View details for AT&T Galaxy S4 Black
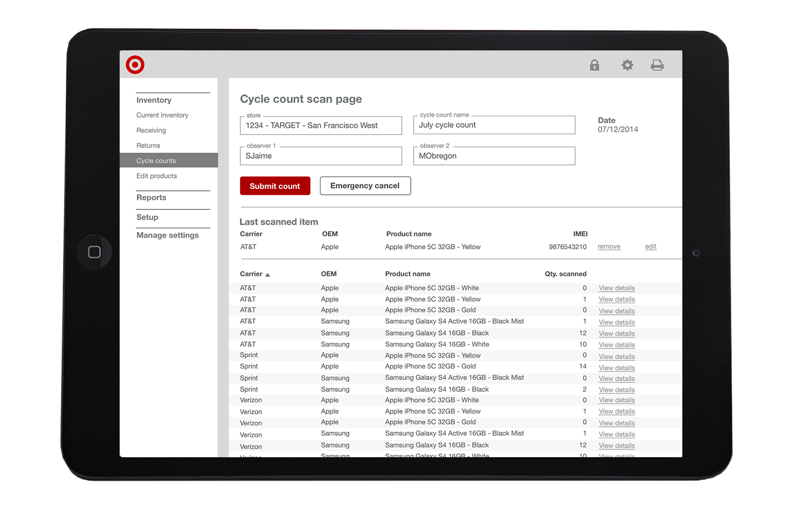This screenshot has height=532, width=800. pyautogui.click(x=617, y=334)
